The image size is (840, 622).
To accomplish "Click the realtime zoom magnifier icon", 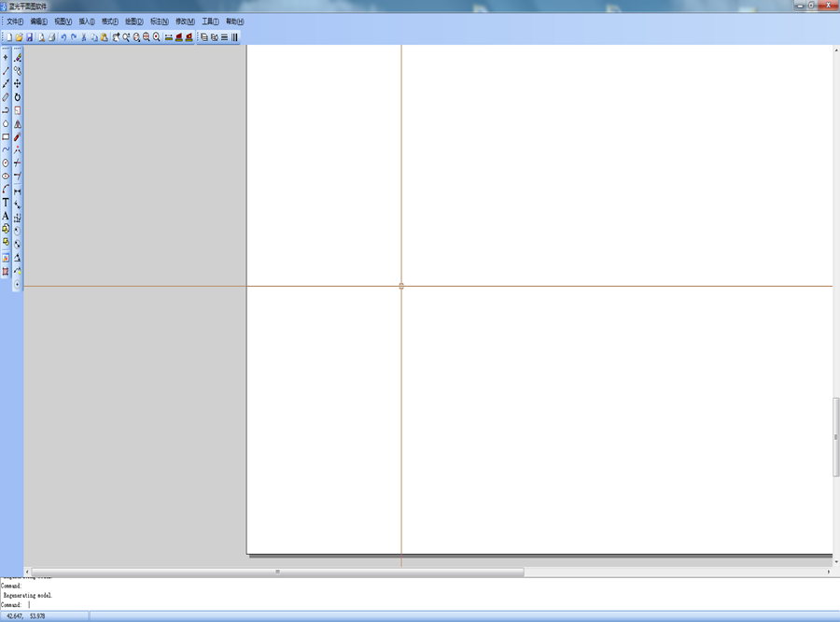I will coord(126,37).
